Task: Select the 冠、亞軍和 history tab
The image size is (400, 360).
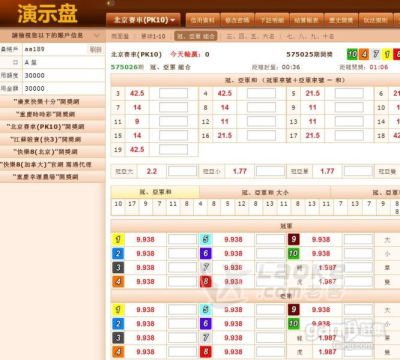Action: pos(155,192)
